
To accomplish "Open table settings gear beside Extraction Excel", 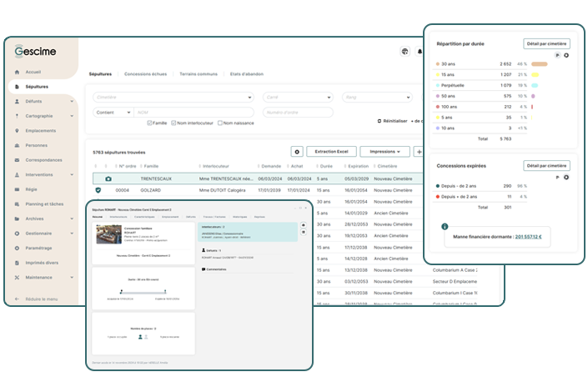I will [x=296, y=152].
